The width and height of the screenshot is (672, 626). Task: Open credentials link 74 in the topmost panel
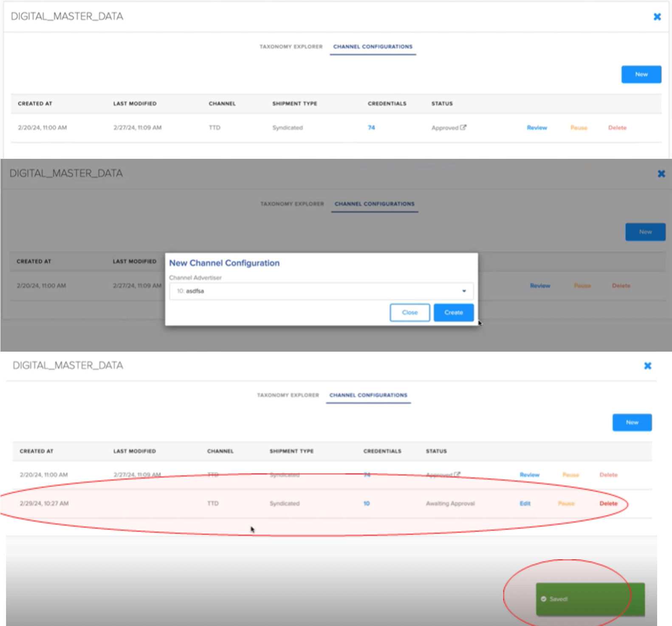tap(371, 127)
